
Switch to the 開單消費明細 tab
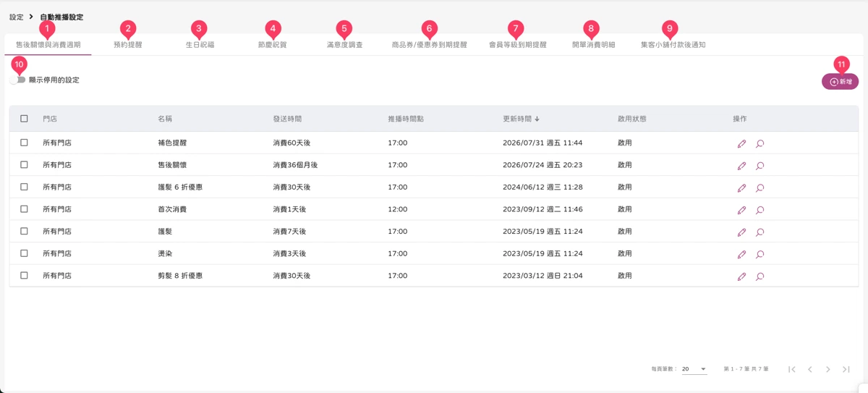tap(593, 45)
